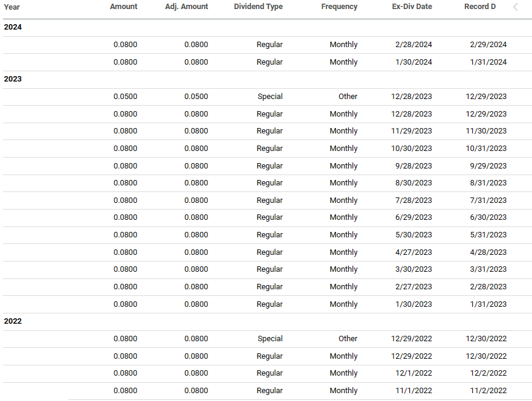Click Special type in the 12/28/2023 row
This screenshot has height=401, width=532.
pos(270,96)
